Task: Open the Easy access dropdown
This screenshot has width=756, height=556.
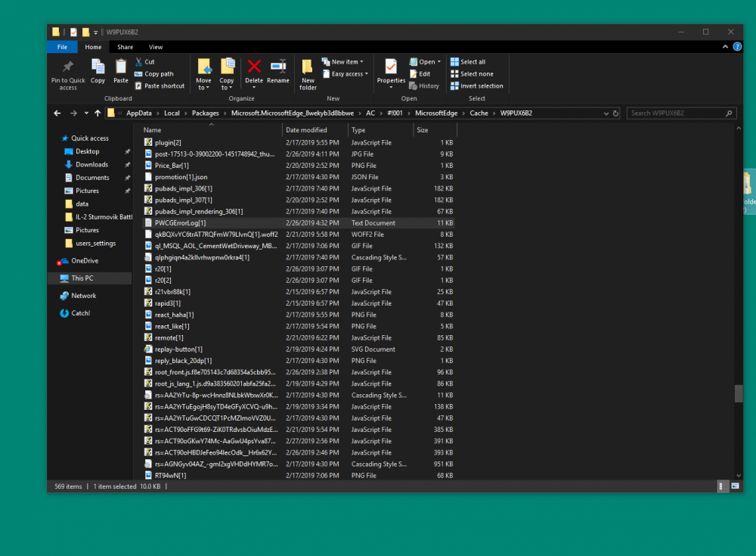Action: [349, 74]
